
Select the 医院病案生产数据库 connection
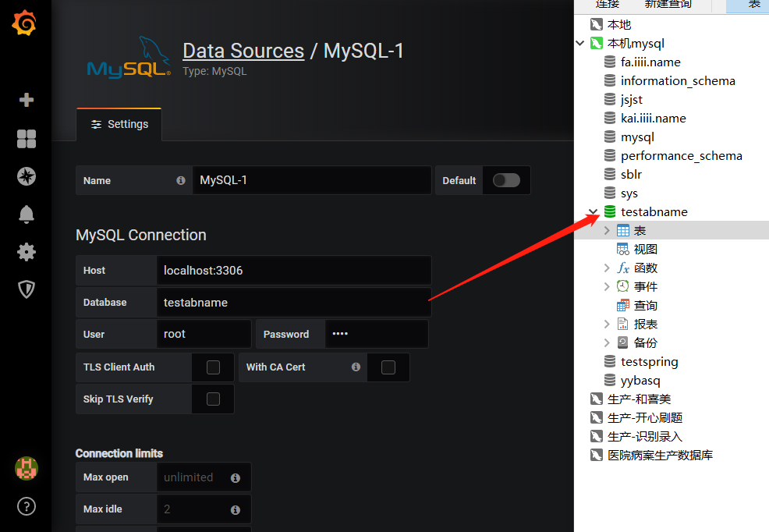(x=660, y=455)
